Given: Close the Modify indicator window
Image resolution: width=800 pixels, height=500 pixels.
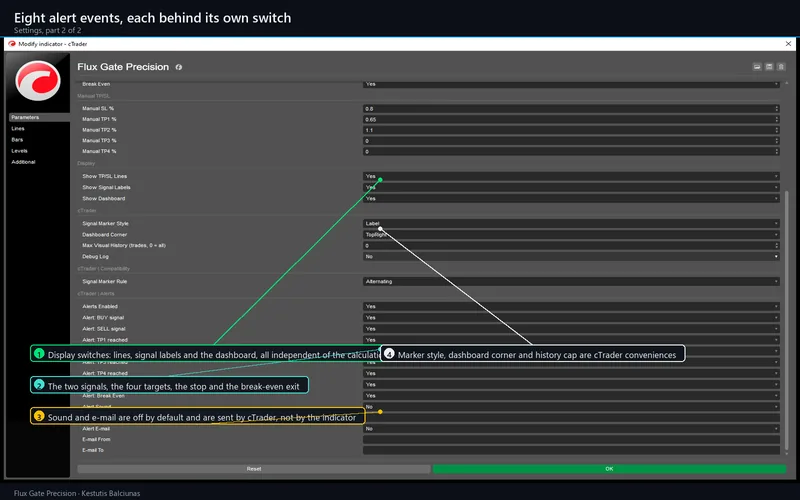Looking at the screenshot, I should tap(788, 44).
